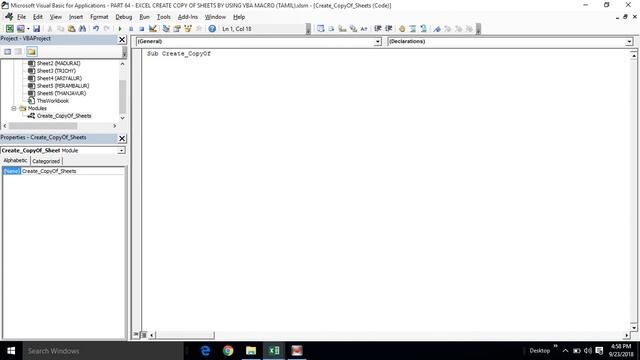Click the Quick Info icon

[x=342, y=29]
